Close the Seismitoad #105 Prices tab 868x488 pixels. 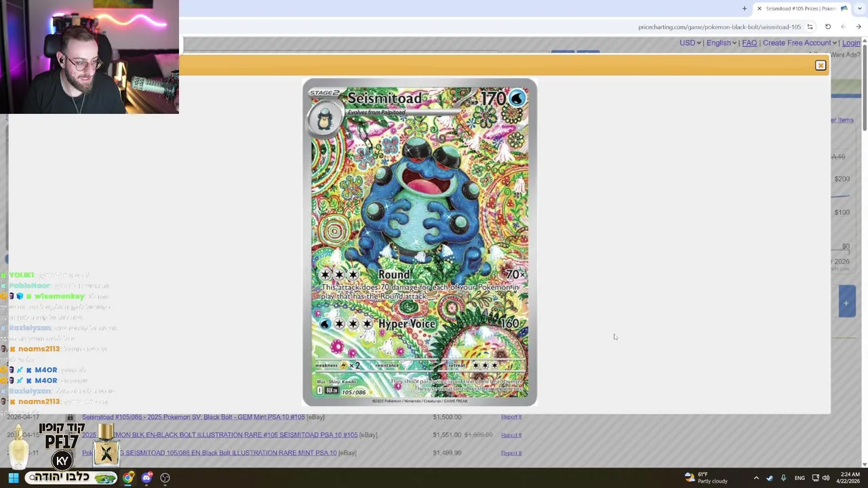click(x=759, y=8)
